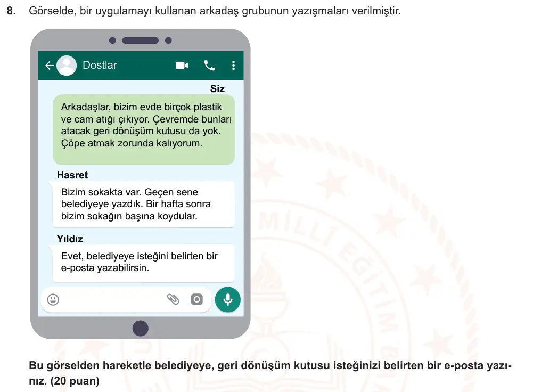
Task: Tap the green microphone voice message button
Action: pyautogui.click(x=228, y=299)
